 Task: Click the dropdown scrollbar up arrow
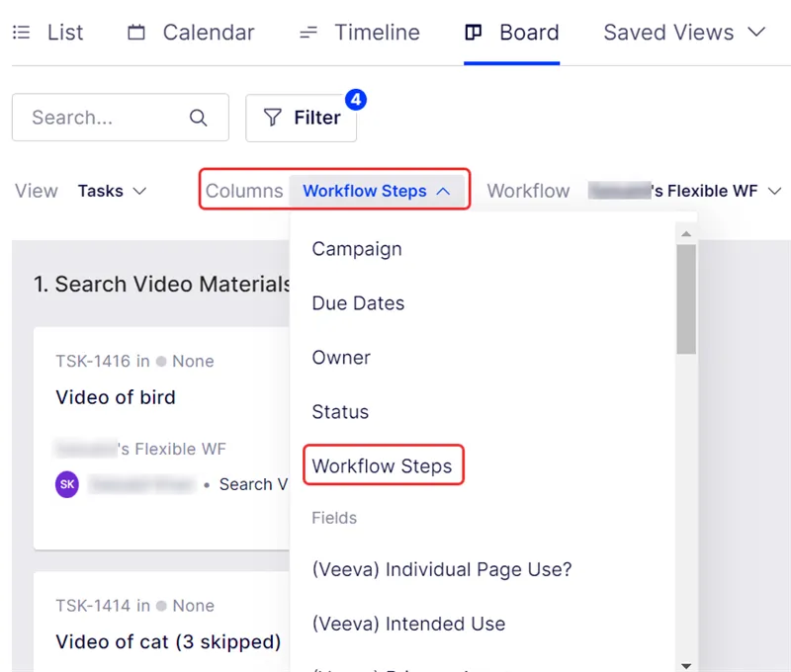[x=686, y=233]
